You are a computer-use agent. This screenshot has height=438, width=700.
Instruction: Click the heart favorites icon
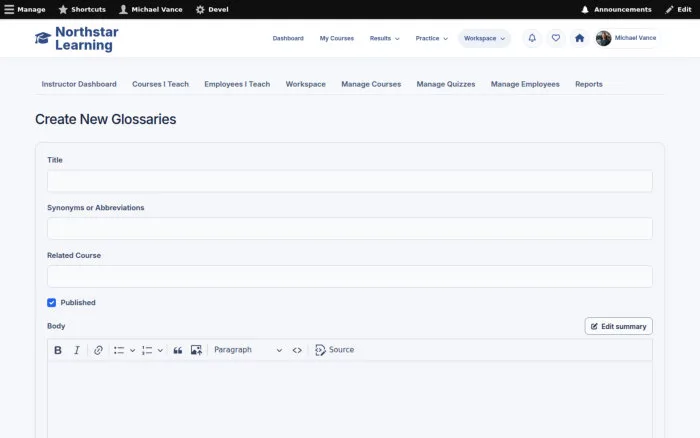556,38
